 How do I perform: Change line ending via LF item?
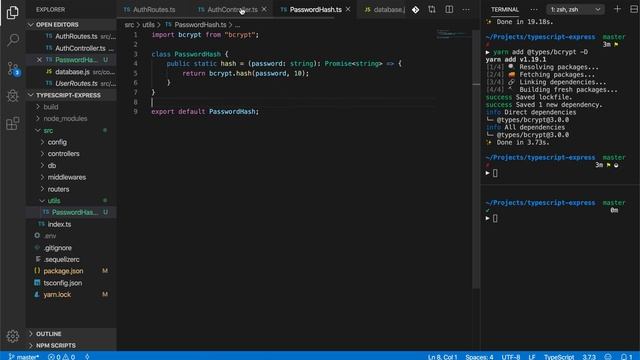click(532, 357)
